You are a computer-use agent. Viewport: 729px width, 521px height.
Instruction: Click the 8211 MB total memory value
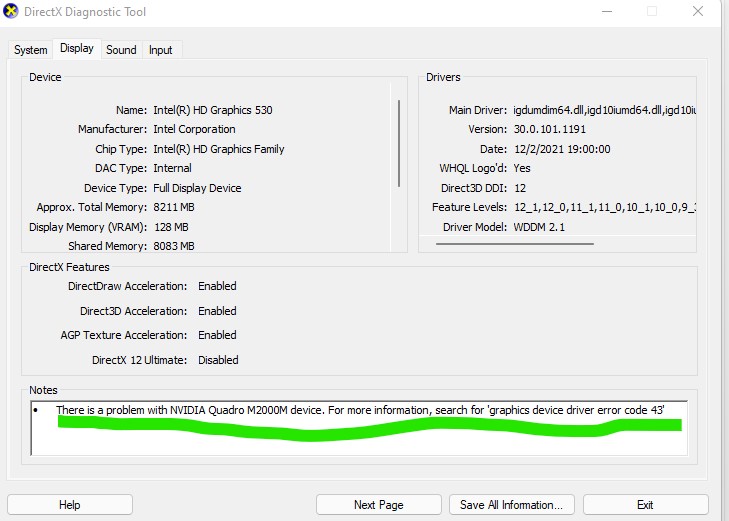tap(174, 207)
